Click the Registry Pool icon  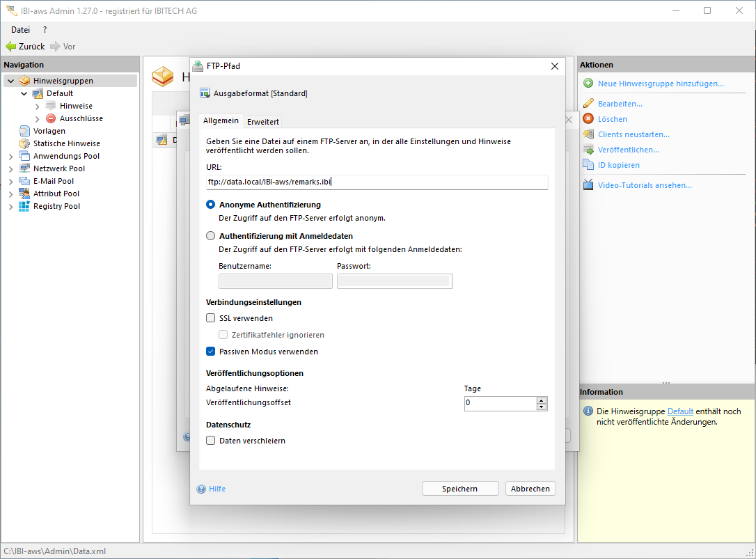point(24,206)
